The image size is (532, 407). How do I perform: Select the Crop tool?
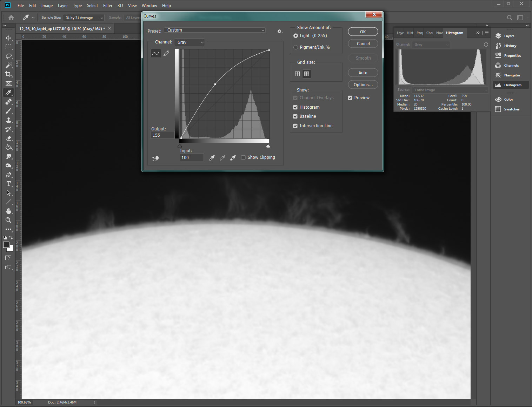[x=8, y=74]
